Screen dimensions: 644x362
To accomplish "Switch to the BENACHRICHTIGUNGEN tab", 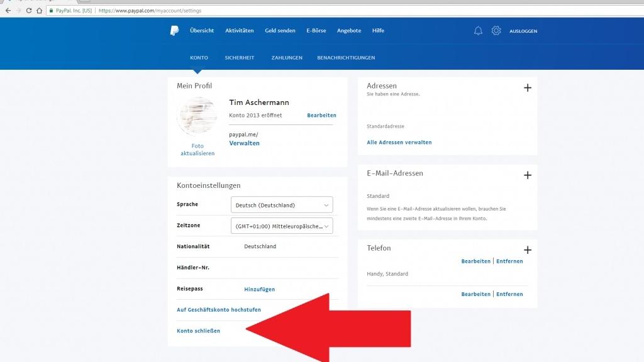I will tap(346, 58).
